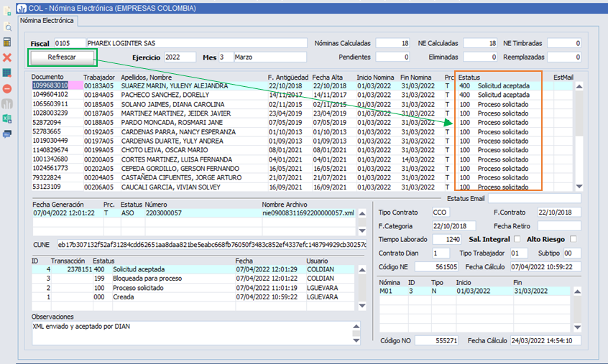Click the Refrescar button
Screen dimensions: 608x364
62,57
